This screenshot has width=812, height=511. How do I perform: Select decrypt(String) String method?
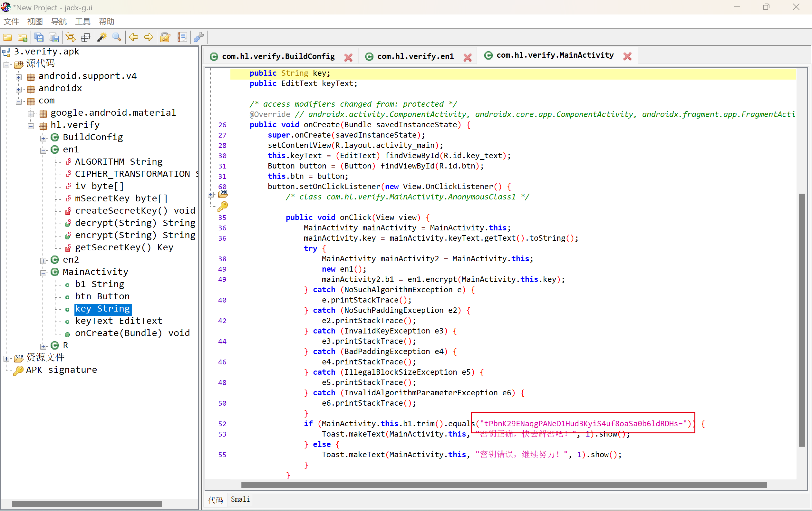[x=135, y=223]
